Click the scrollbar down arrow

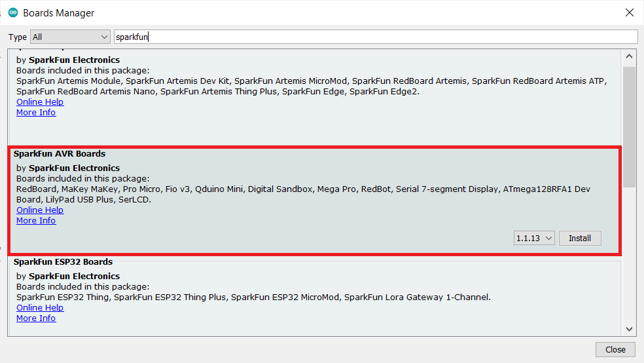629,329
